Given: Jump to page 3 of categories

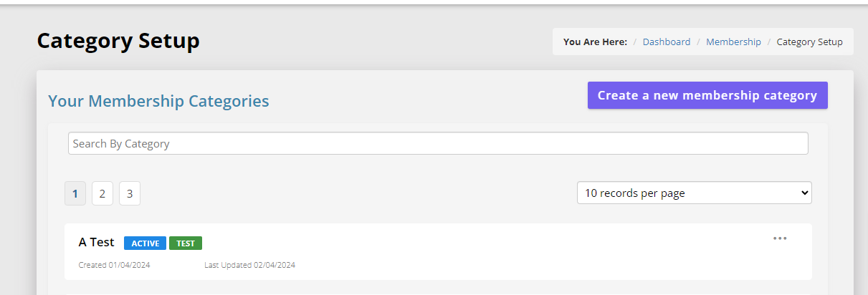Looking at the screenshot, I should (130, 193).
